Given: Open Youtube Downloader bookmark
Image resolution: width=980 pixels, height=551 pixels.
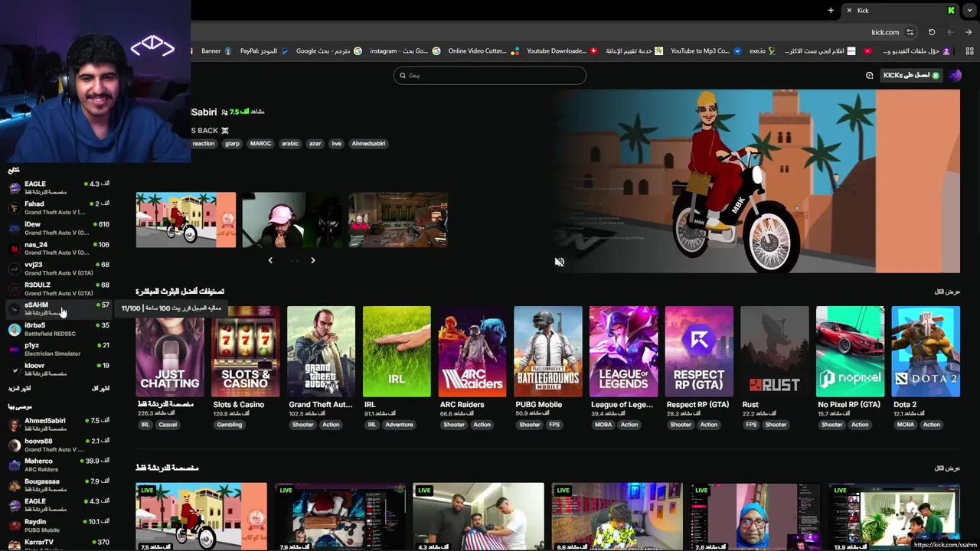Looking at the screenshot, I should tap(563, 51).
